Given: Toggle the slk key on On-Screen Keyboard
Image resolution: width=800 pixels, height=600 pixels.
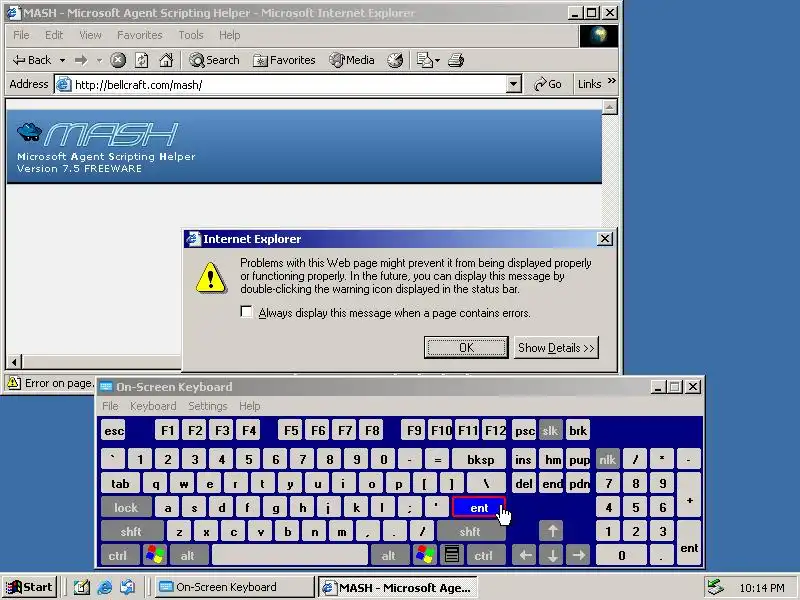Looking at the screenshot, I should [550, 431].
